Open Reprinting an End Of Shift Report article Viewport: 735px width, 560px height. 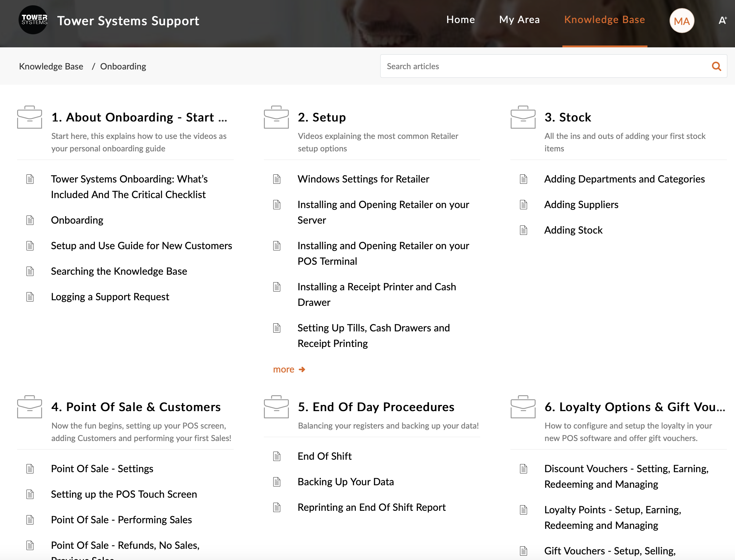coord(371,508)
